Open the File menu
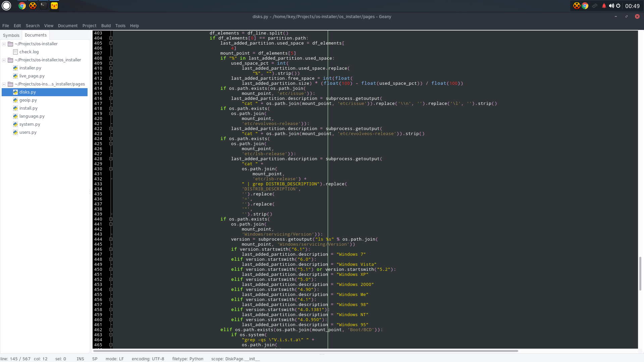The image size is (644, 362). point(6,26)
